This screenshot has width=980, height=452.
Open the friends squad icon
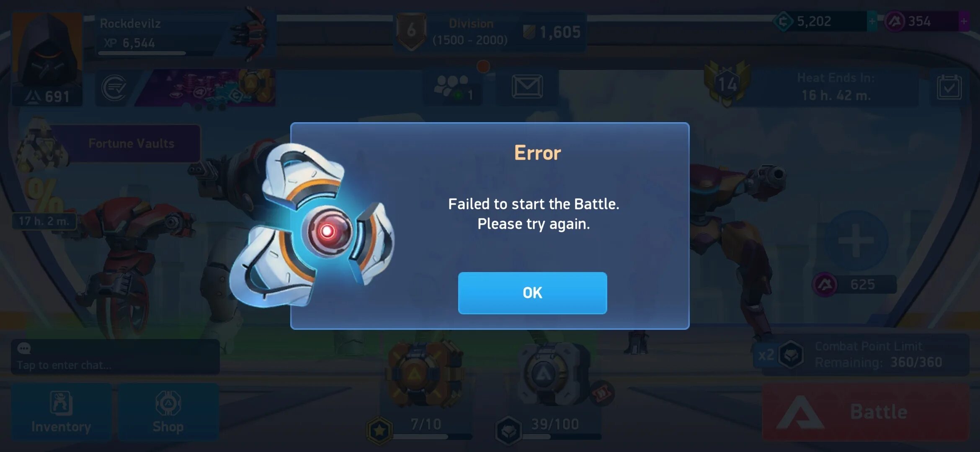(x=454, y=87)
